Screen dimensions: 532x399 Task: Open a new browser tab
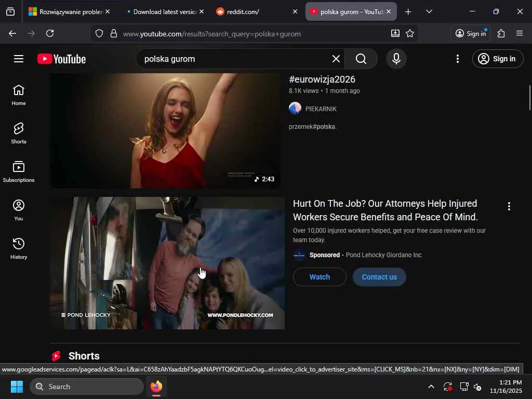click(408, 12)
